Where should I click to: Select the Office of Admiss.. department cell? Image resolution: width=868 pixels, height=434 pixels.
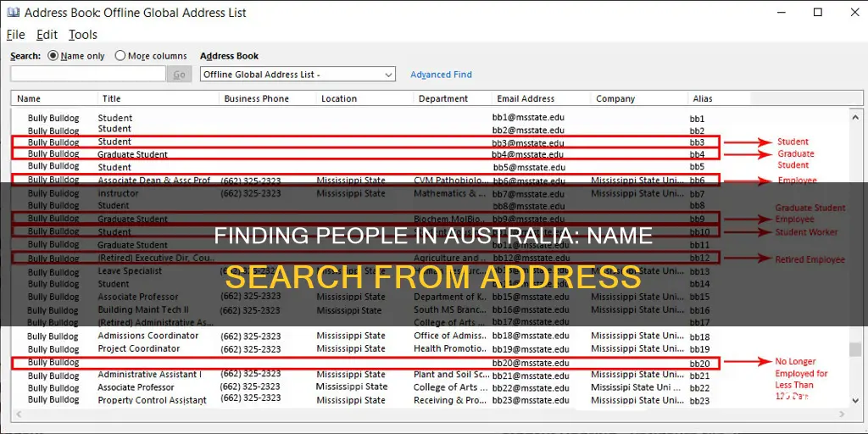451,336
